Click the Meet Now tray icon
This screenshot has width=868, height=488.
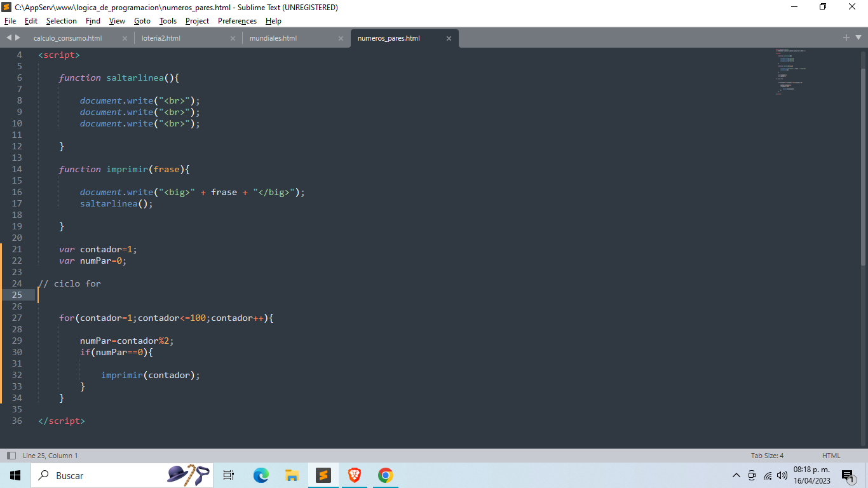pyautogui.click(x=752, y=475)
